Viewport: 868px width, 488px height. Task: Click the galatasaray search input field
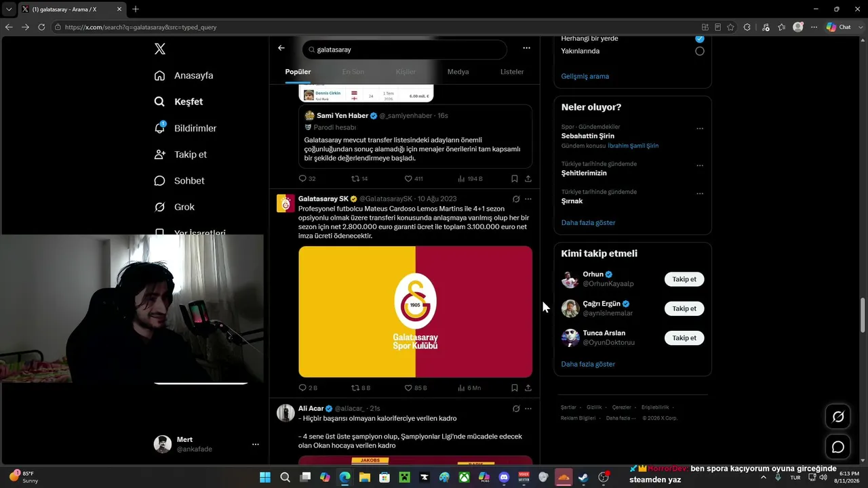pyautogui.click(x=405, y=49)
